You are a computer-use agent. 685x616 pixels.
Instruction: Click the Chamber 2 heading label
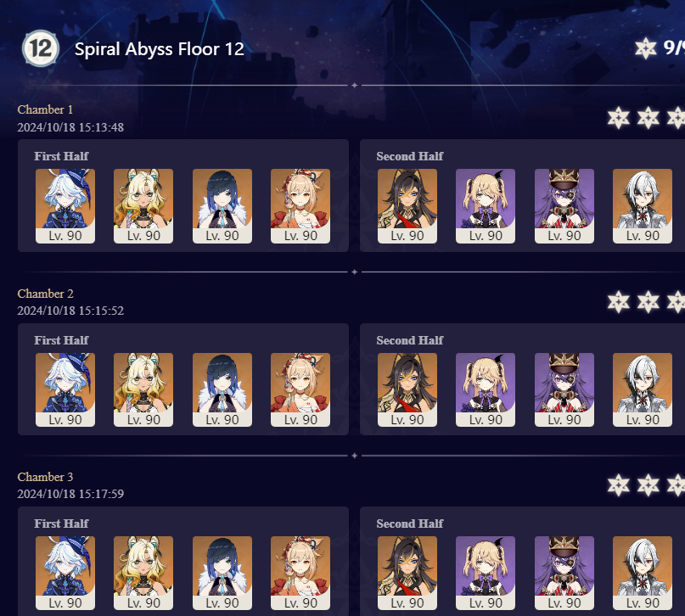(46, 294)
